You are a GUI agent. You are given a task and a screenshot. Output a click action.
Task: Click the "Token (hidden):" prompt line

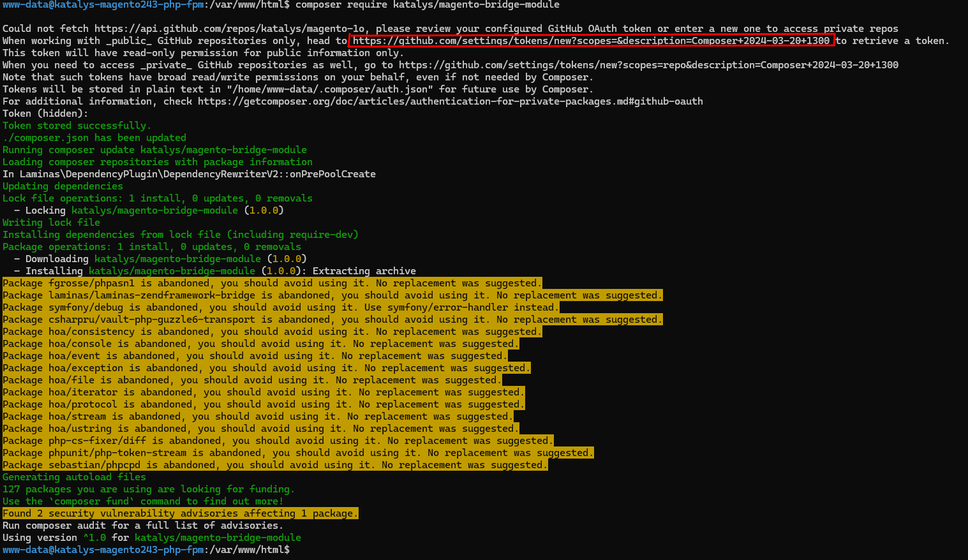[x=45, y=114]
